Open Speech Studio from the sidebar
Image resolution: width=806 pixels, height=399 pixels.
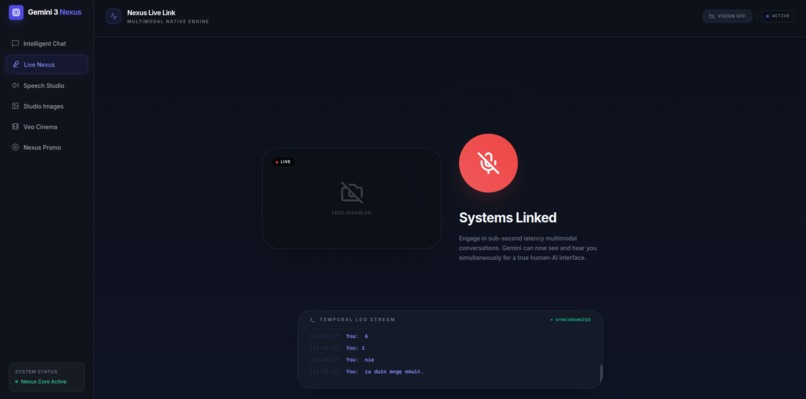pos(47,85)
